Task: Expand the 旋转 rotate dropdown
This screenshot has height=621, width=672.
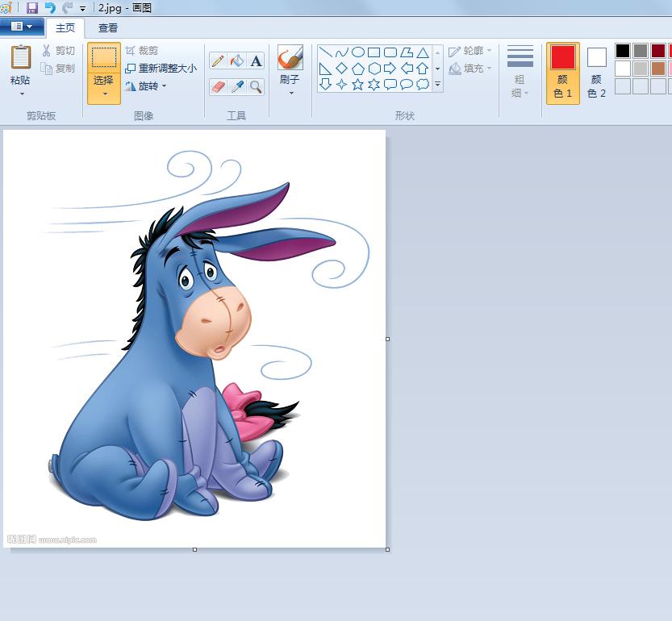Action: pos(164,86)
